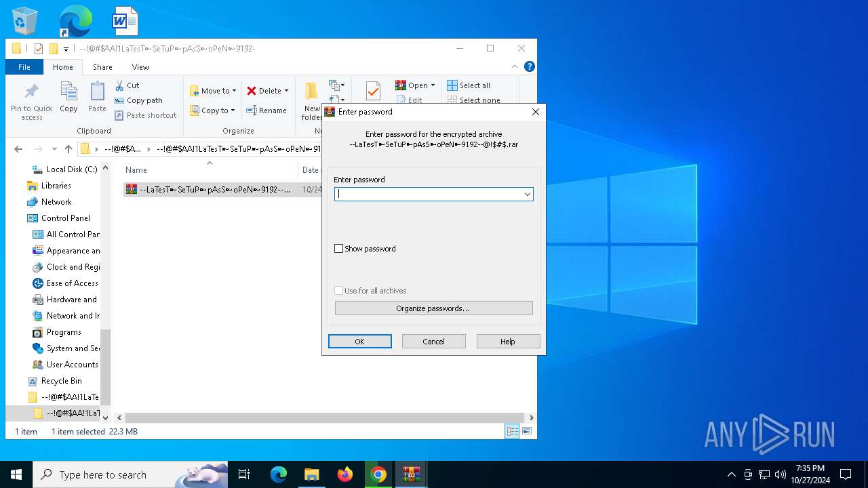Click Cut in the Clipboard group

127,85
